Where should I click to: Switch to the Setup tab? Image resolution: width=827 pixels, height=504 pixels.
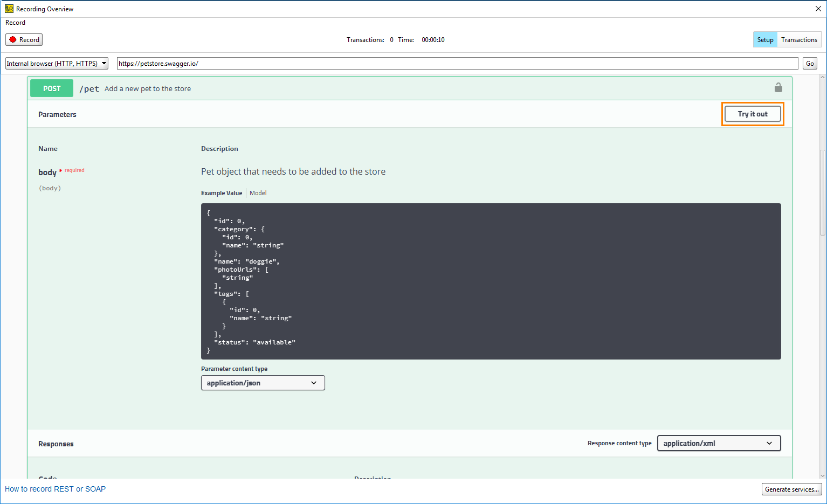coord(764,40)
